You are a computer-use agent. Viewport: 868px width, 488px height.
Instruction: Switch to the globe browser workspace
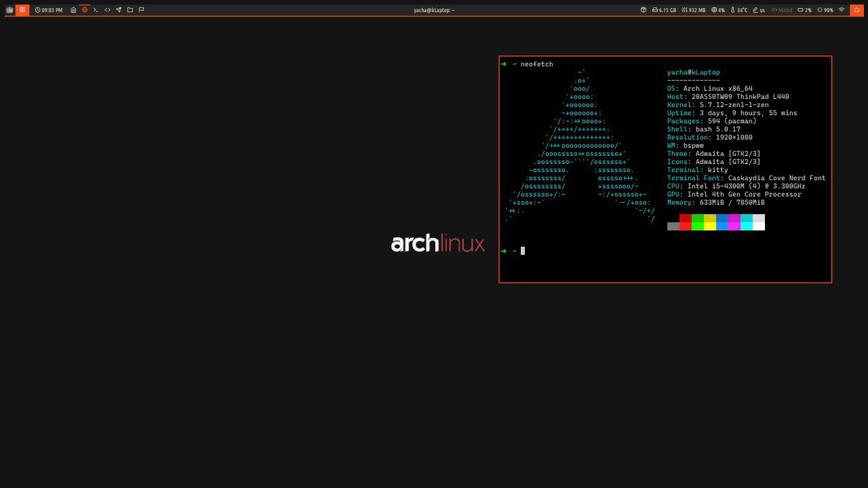[85, 10]
